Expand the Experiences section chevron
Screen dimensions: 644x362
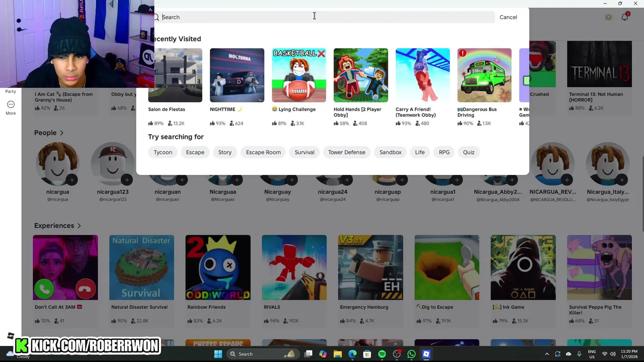(79, 226)
